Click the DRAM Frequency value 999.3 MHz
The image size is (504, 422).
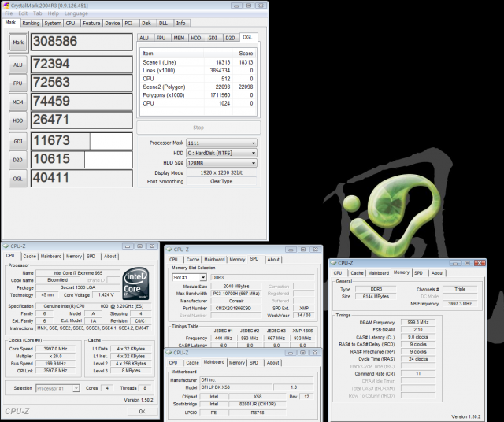(x=418, y=322)
